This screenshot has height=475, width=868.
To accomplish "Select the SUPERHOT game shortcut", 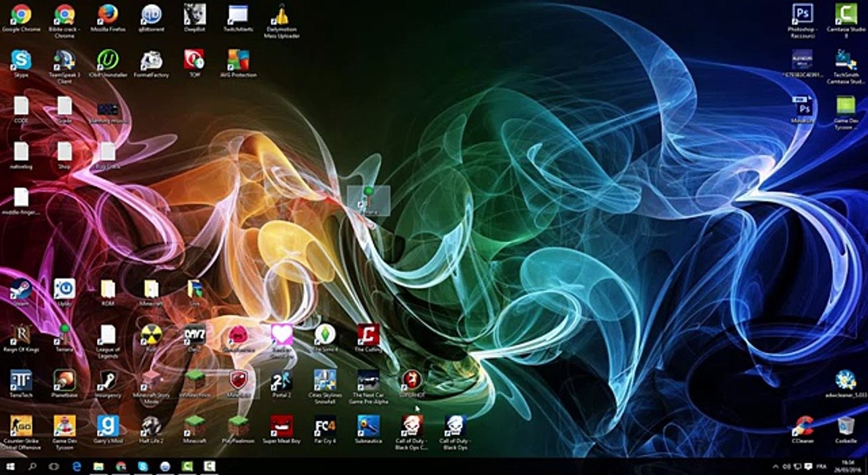I will point(412,384).
